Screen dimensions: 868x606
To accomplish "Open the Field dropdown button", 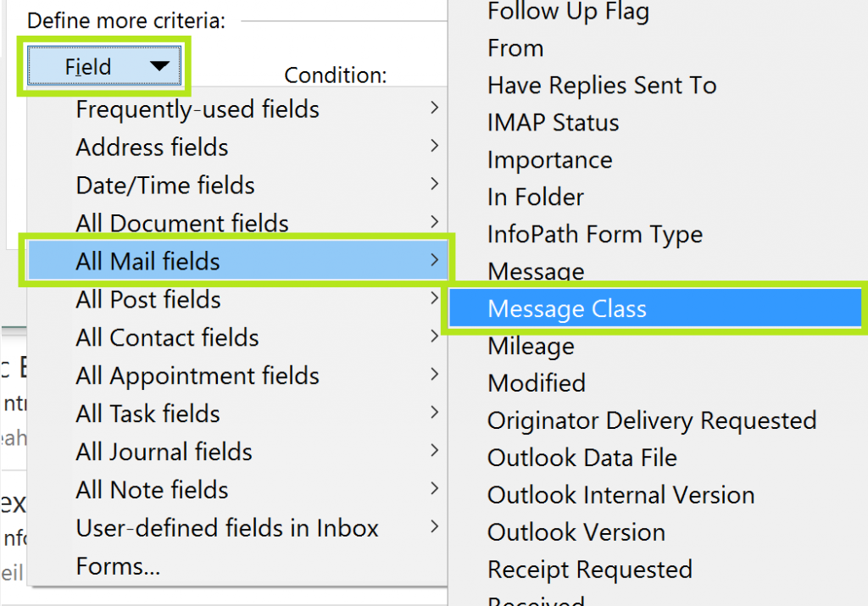I will [103, 67].
